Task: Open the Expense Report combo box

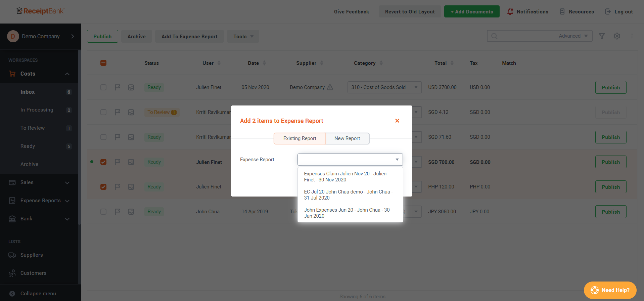Action: (x=350, y=160)
